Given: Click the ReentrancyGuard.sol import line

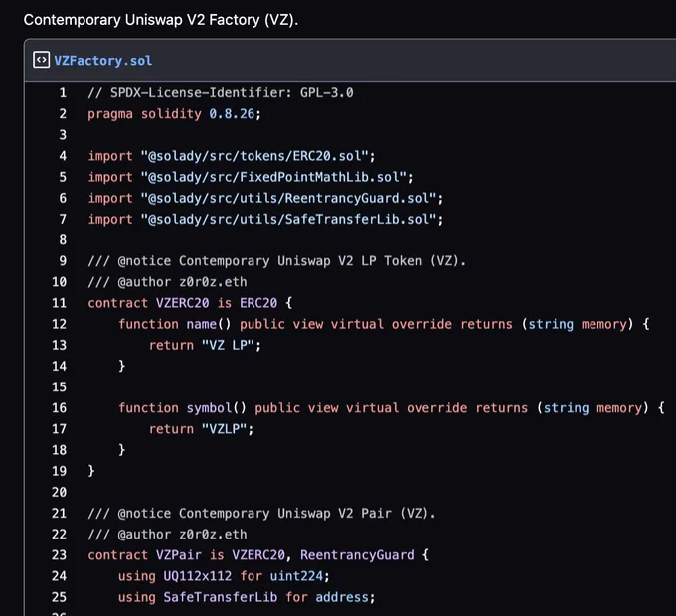Looking at the screenshot, I should tap(265, 198).
